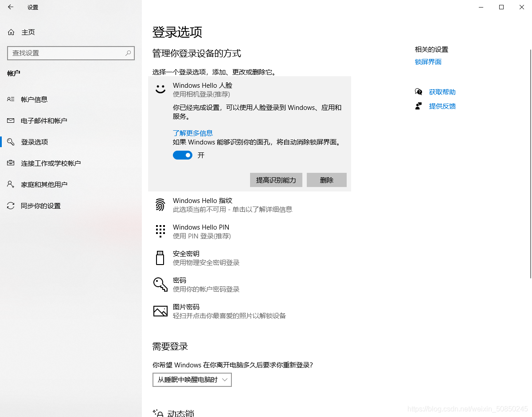Click the 查找设置 search field

(x=71, y=53)
